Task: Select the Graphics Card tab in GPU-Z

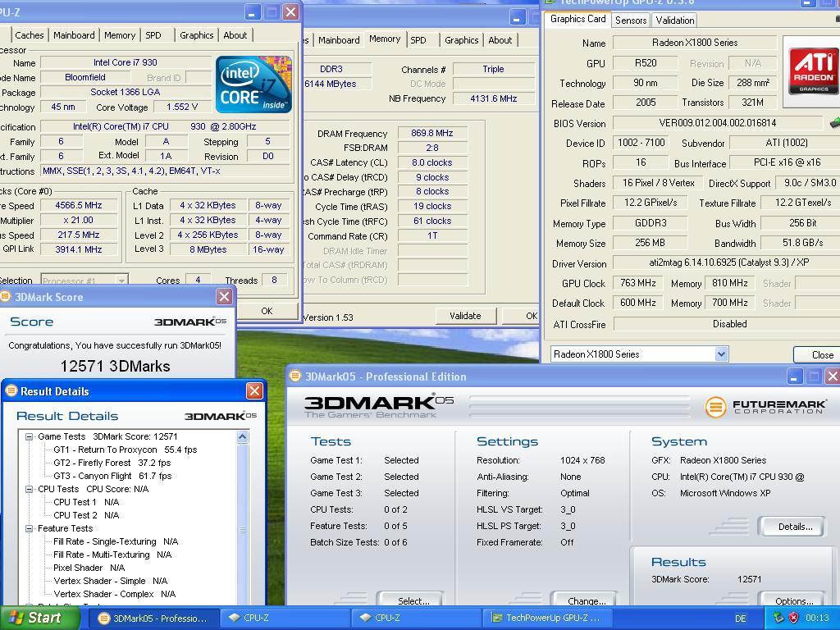Action: [577, 19]
